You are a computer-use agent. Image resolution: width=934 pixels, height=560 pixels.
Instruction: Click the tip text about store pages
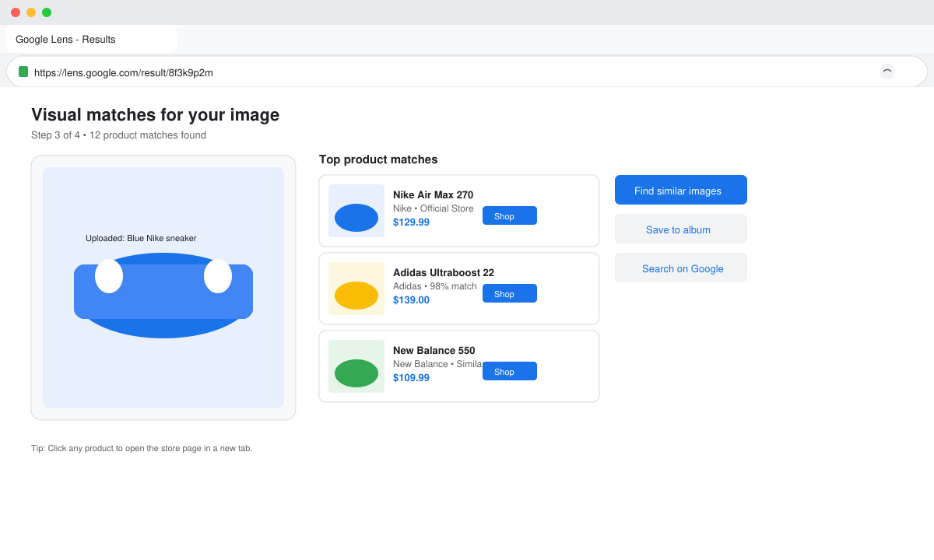(142, 448)
